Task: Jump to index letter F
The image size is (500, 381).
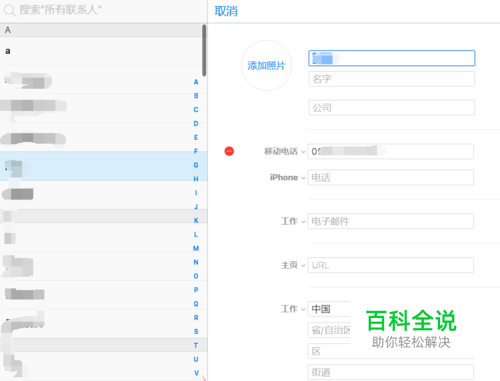Action: pos(196,151)
